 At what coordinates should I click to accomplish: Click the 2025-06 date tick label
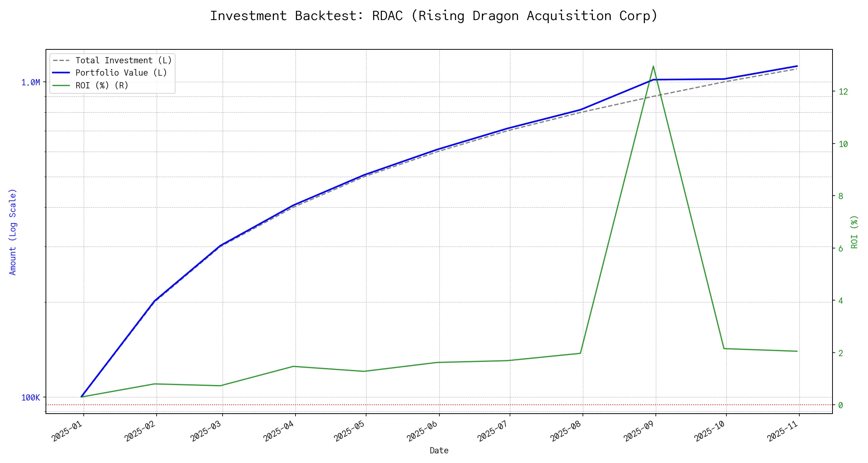tap(422, 431)
